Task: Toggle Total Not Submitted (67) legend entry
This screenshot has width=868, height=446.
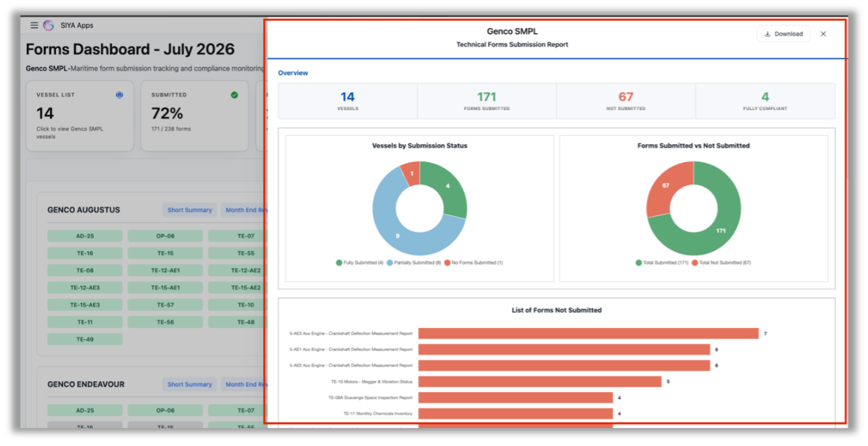Action: (721, 263)
